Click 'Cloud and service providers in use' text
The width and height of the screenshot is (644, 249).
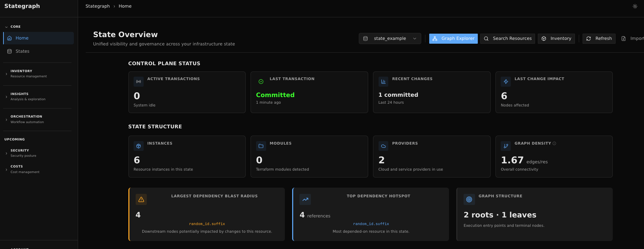(410, 170)
